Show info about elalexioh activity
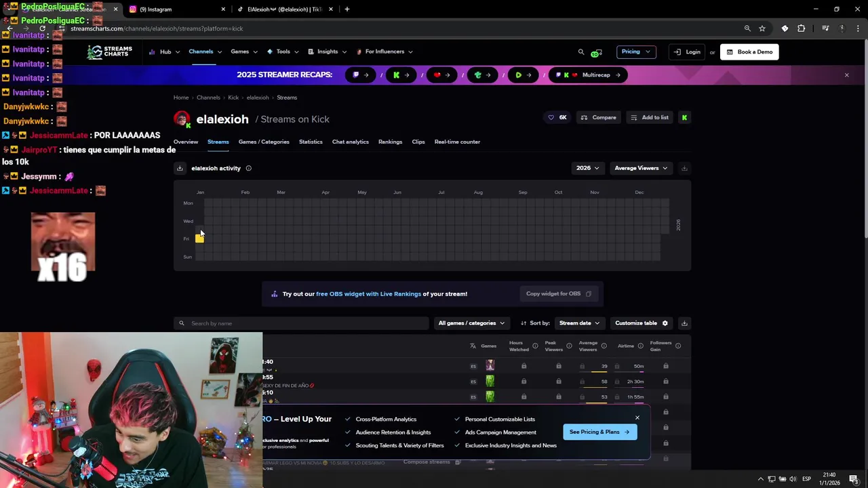 [248, 168]
